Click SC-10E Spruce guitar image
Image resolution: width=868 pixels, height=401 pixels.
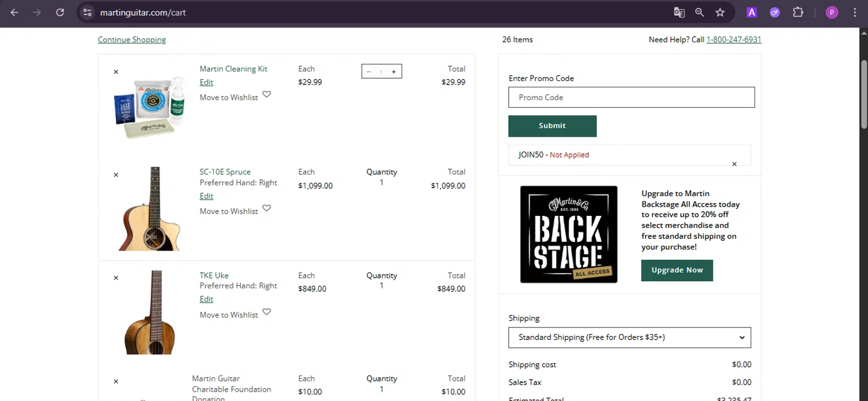[x=149, y=209]
